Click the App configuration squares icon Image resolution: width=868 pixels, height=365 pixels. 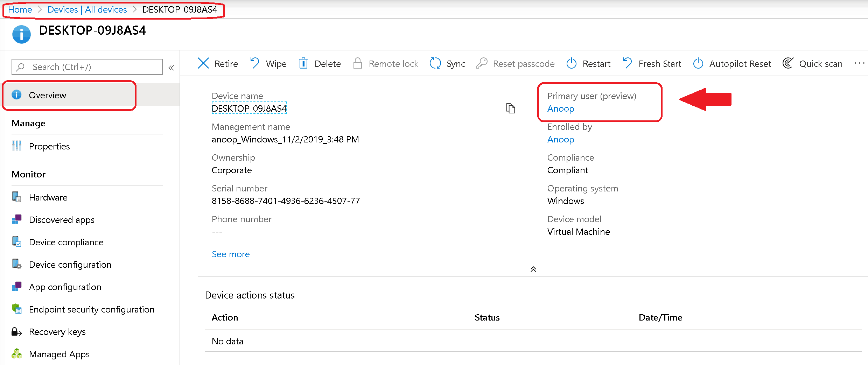[16, 287]
